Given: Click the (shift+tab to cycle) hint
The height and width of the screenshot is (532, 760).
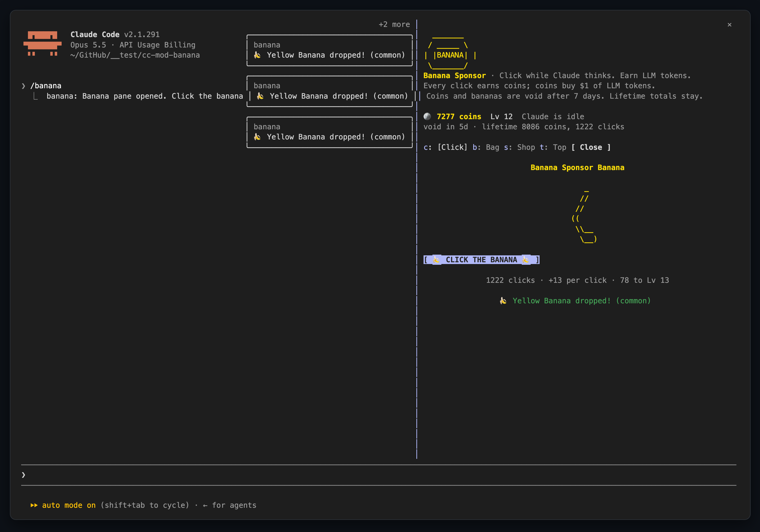Looking at the screenshot, I should coord(145,505).
